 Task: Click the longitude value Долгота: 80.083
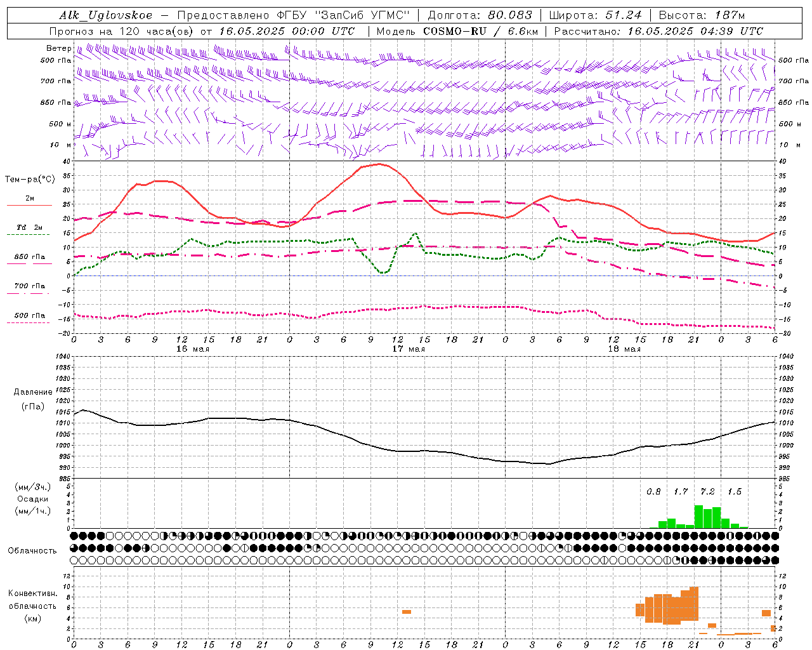[480, 15]
